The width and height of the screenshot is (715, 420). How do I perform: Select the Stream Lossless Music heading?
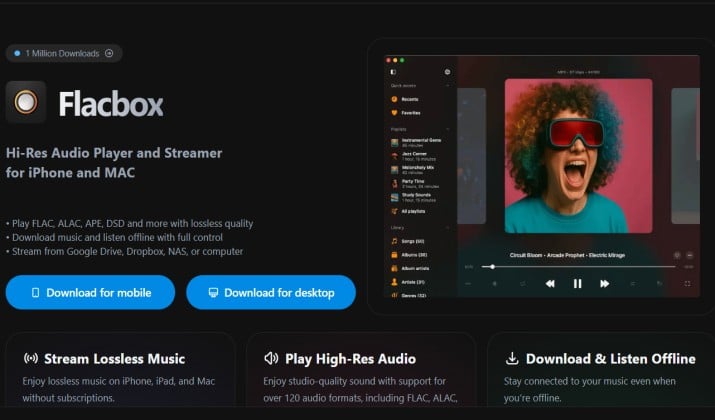(114, 359)
